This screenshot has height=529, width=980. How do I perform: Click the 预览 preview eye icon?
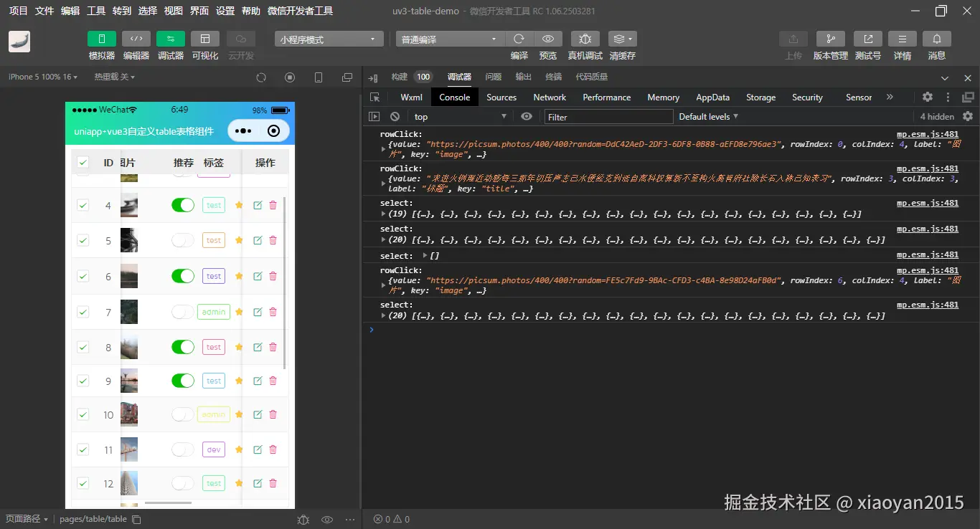pyautogui.click(x=548, y=39)
